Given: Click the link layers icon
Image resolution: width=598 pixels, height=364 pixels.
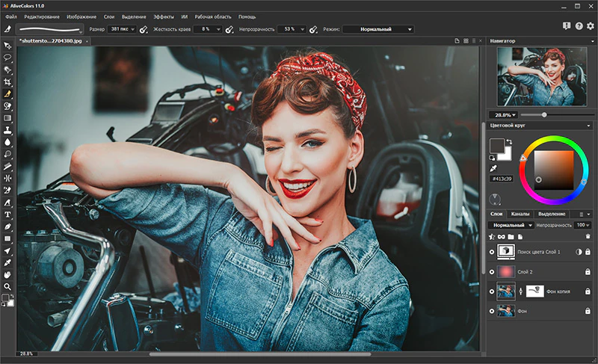Looking at the screenshot, I should point(501,237).
